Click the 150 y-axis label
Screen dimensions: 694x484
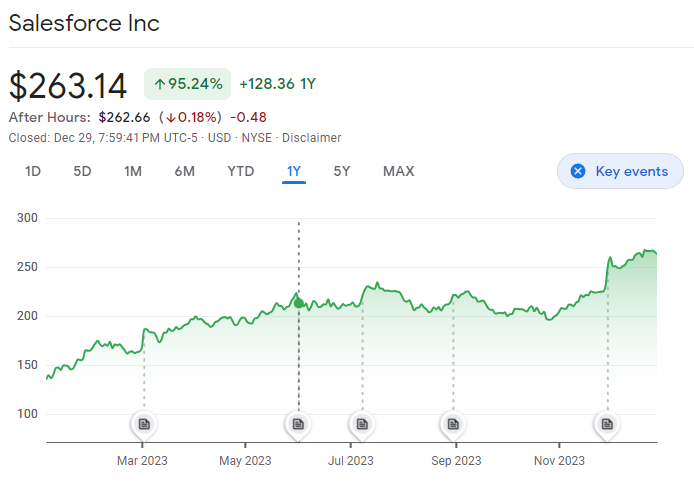coord(27,365)
